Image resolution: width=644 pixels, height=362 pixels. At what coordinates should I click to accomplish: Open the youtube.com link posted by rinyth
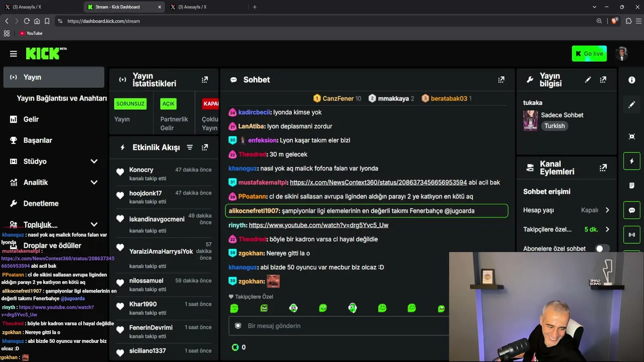click(318, 225)
